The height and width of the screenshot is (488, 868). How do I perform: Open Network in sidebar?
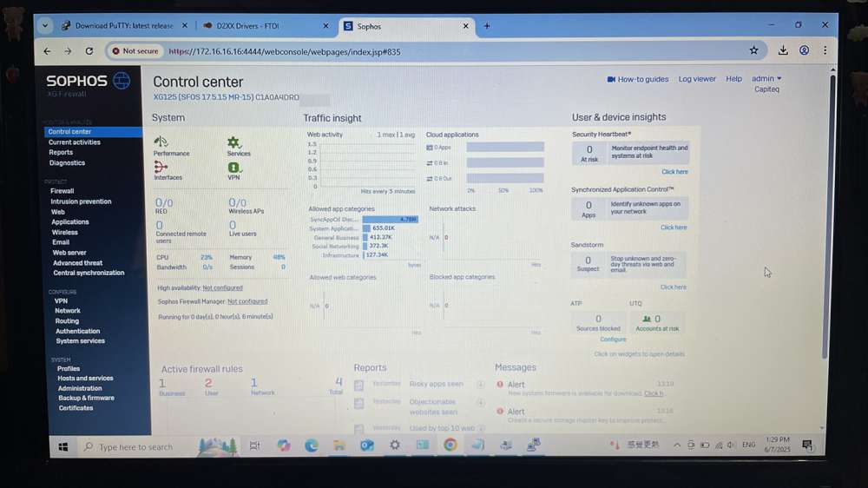point(68,311)
